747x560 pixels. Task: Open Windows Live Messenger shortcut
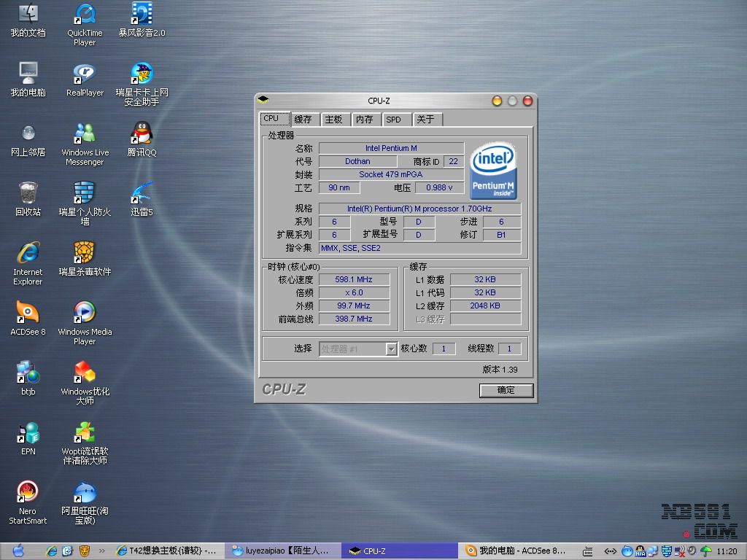(85, 134)
